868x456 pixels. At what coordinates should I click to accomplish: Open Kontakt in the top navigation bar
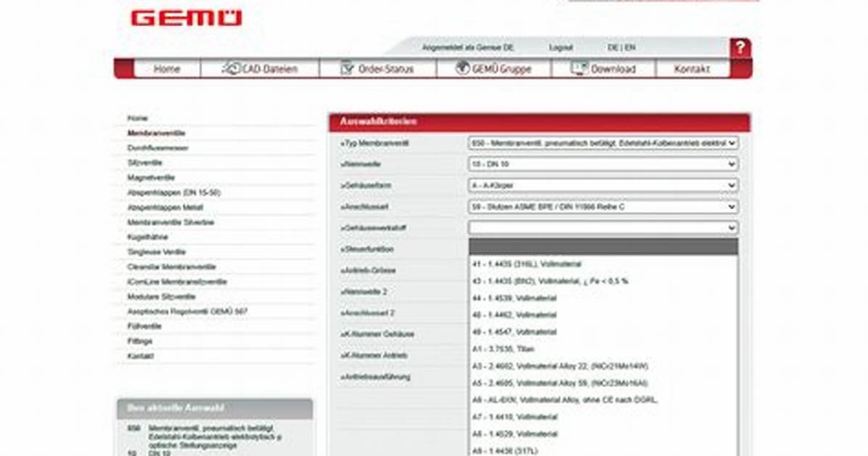coord(692,69)
